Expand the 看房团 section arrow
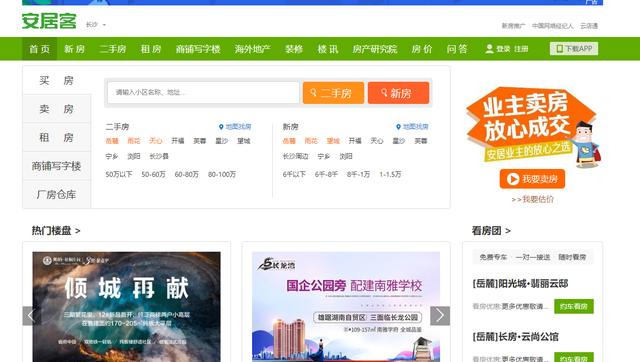Viewport: 640px width, 362px height. (x=508, y=231)
